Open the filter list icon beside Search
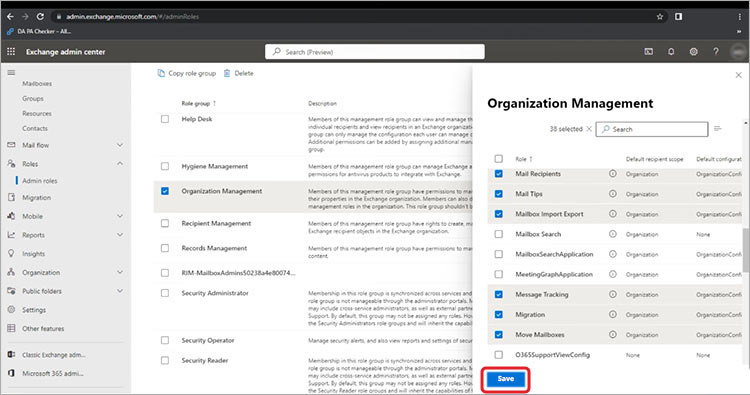 point(717,129)
